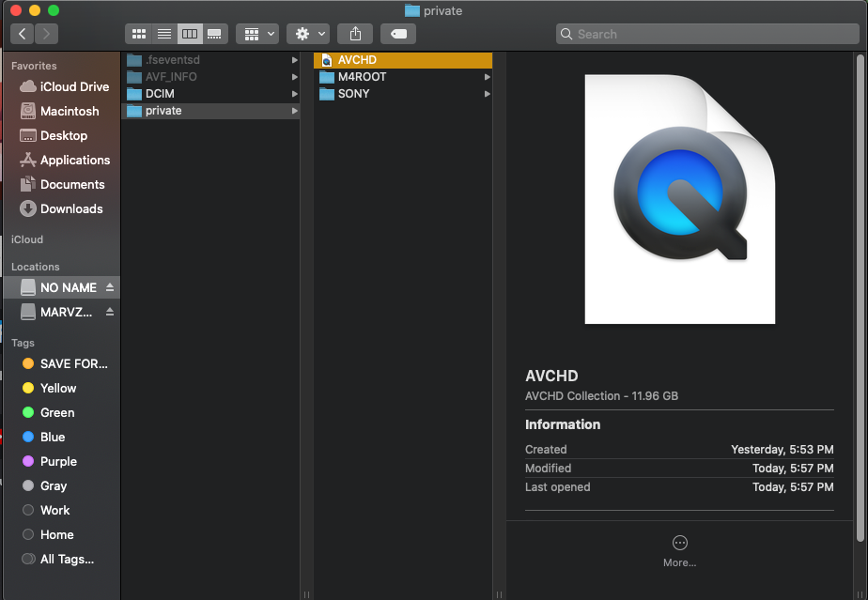This screenshot has height=600, width=868.
Task: Expand the M4ROOT folder arrow
Action: click(487, 77)
